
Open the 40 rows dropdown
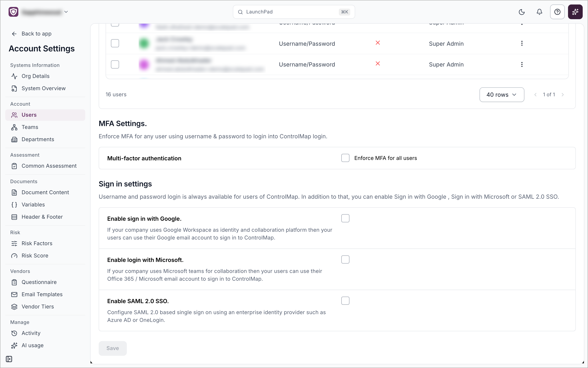point(502,95)
